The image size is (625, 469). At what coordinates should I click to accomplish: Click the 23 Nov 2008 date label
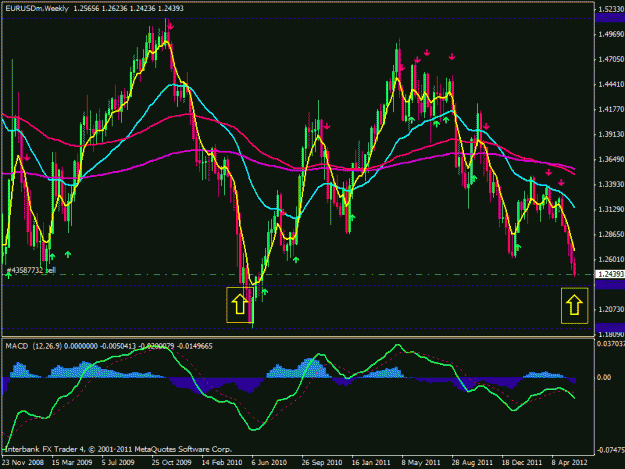point(23,463)
